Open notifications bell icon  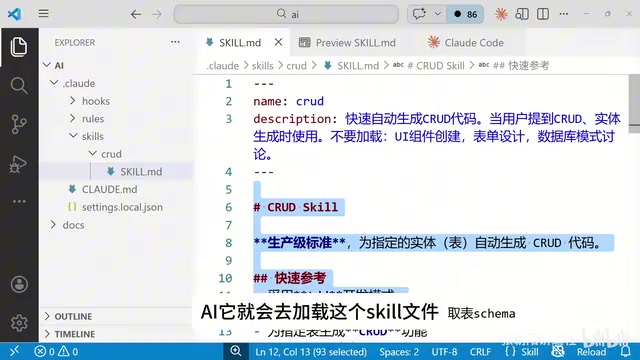pyautogui.click(x=625, y=351)
